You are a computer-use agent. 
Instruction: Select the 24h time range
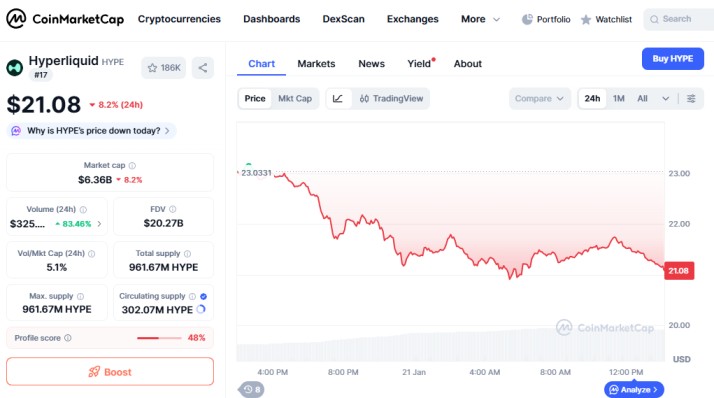(592, 98)
